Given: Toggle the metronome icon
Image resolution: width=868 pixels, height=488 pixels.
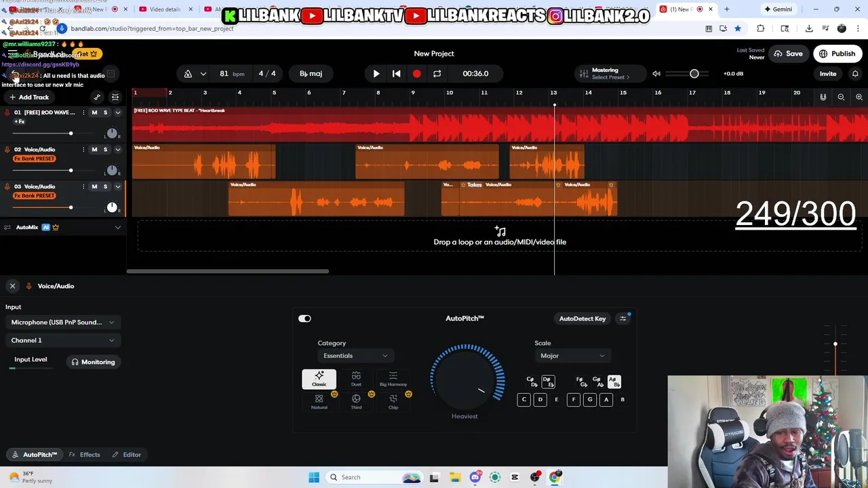Looking at the screenshot, I should point(188,73).
